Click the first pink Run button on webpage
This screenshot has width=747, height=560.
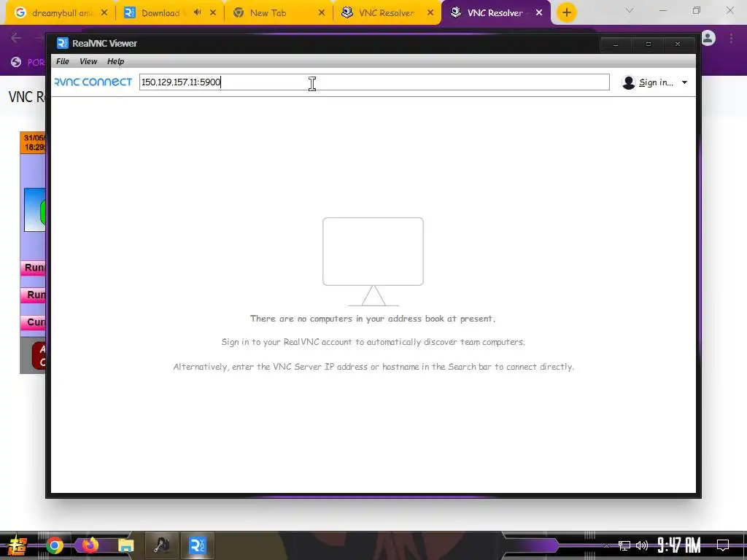(33, 268)
